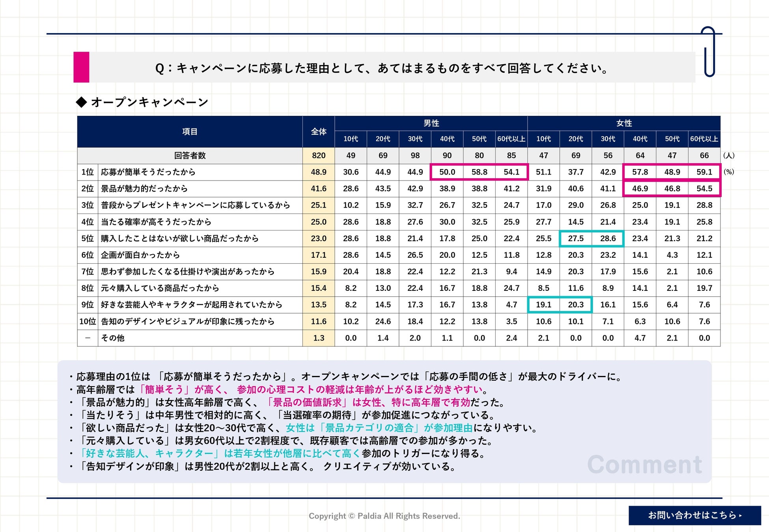Click value 51.1 for women 10代
The width and height of the screenshot is (769, 532).
click(543, 172)
